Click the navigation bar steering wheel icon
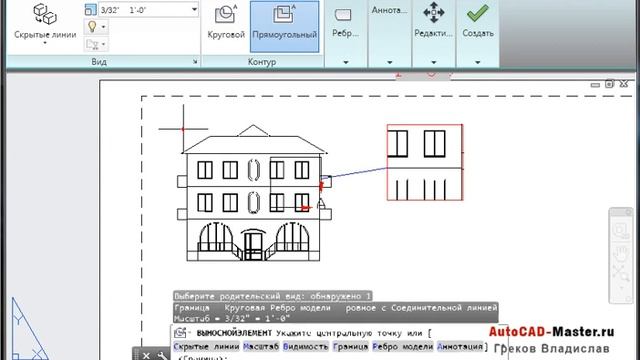This screenshot has width=640, height=360. 620,231
